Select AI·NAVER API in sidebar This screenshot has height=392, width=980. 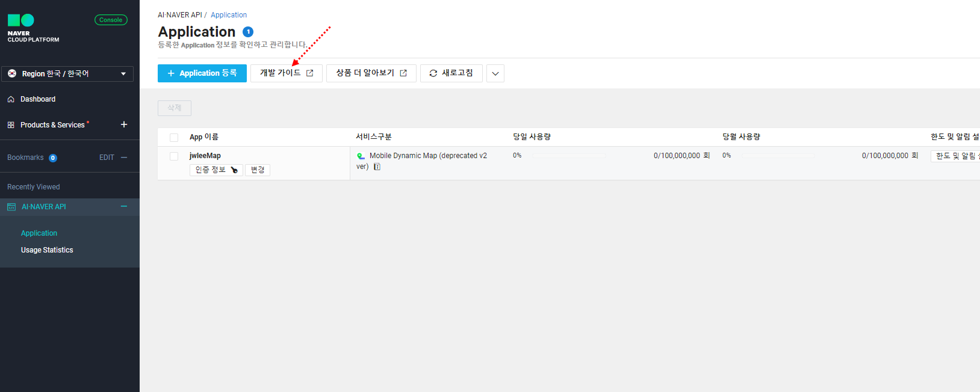44,207
